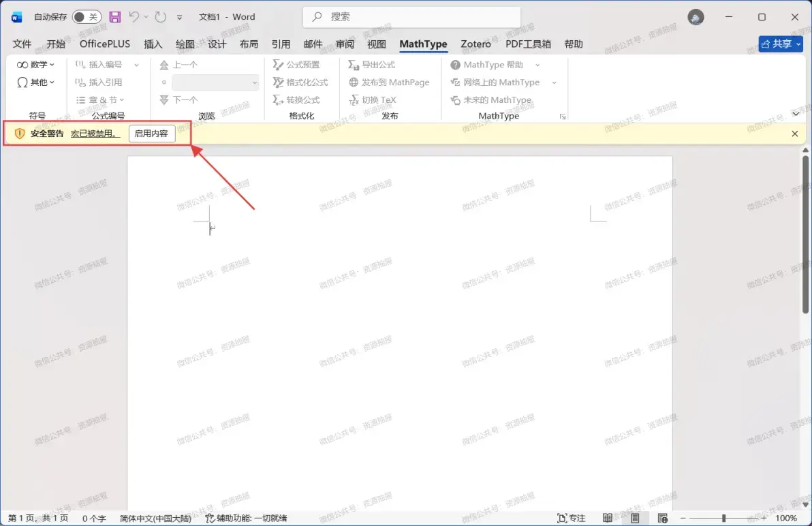Expand the MathType 帮助 dropdown arrow
Image resolution: width=812 pixels, height=526 pixels.
(537, 65)
